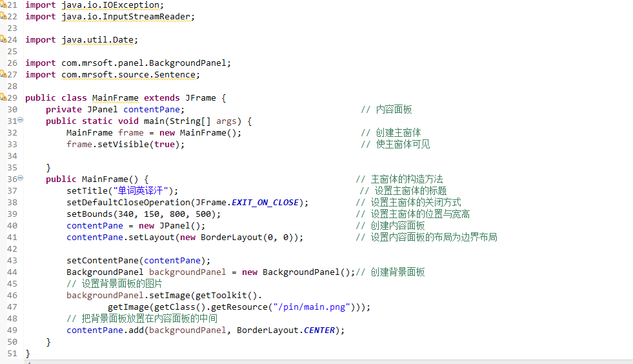Click the warning marker on line 21

click(3, 5)
